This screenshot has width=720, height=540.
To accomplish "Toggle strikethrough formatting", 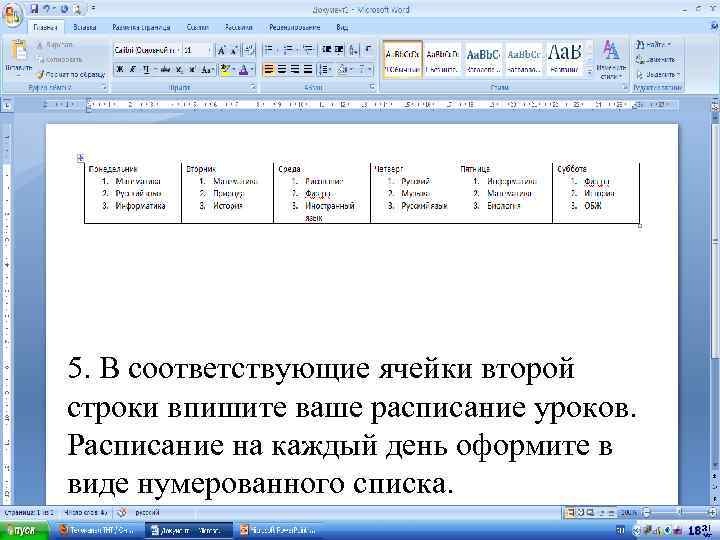I will coord(166,69).
